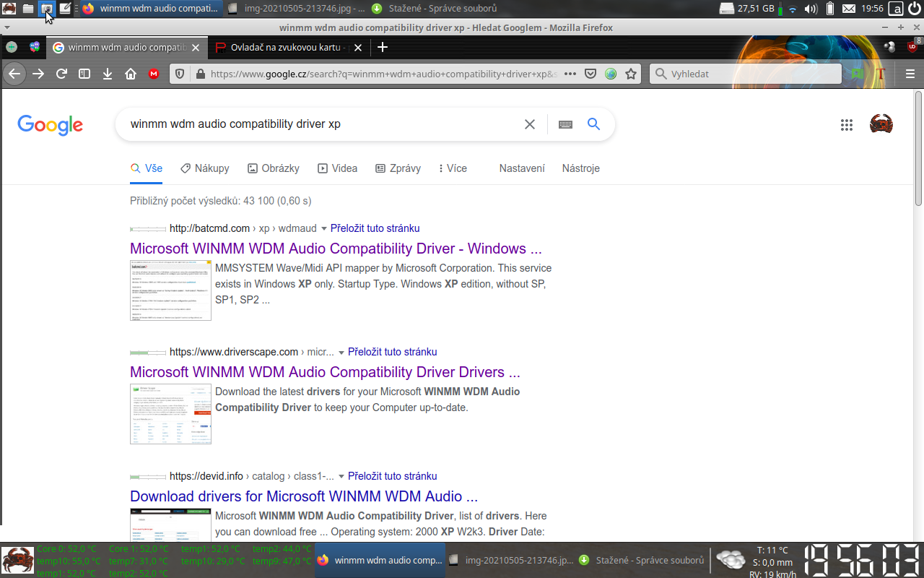Click the Firefox URL address bar
The image size is (924, 578).
[383, 74]
